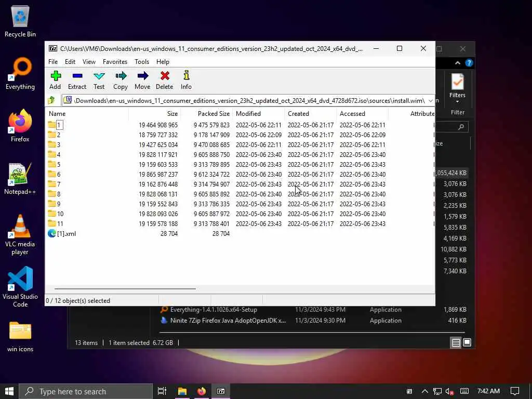
Task: Open Task View on the taskbar
Action: coord(162,391)
